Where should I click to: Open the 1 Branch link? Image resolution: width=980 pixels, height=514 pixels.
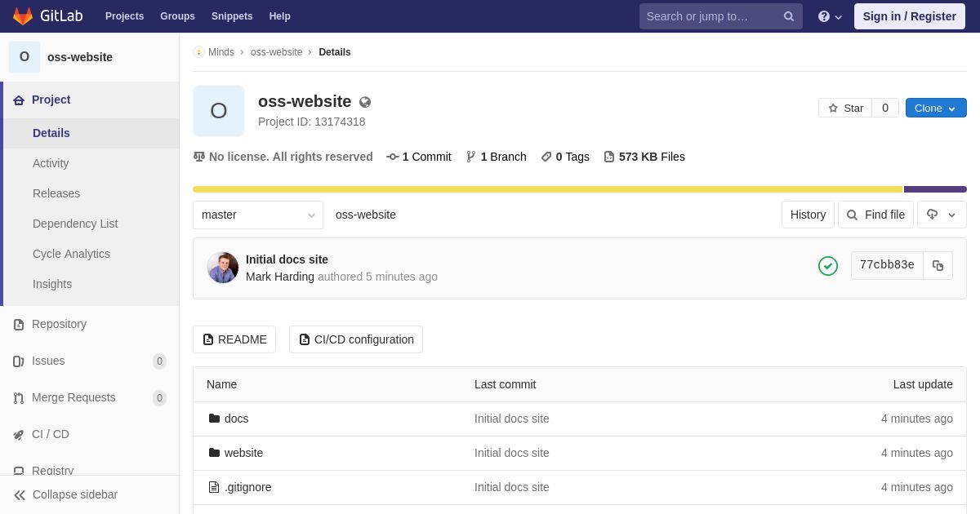[497, 157]
